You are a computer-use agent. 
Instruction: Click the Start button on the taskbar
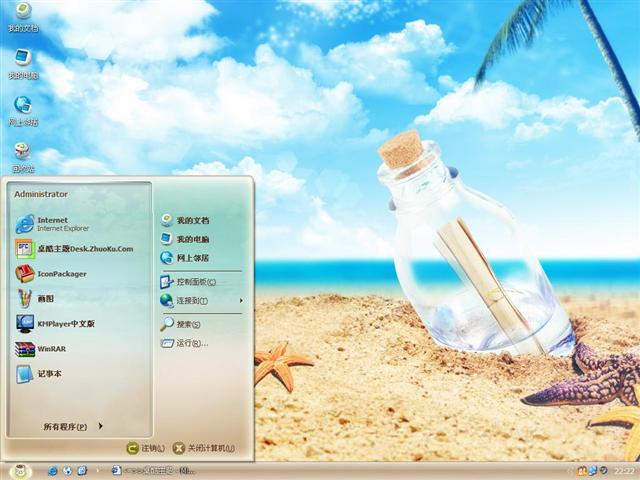(20, 470)
